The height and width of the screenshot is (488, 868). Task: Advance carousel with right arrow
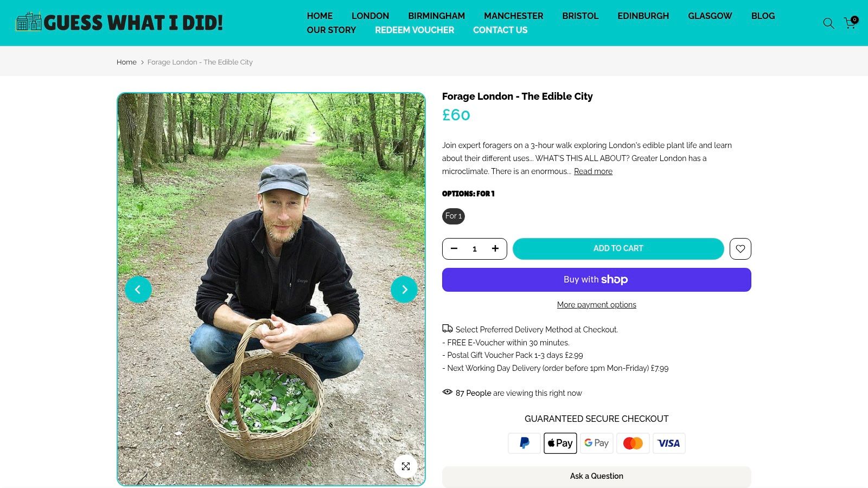pyautogui.click(x=404, y=290)
